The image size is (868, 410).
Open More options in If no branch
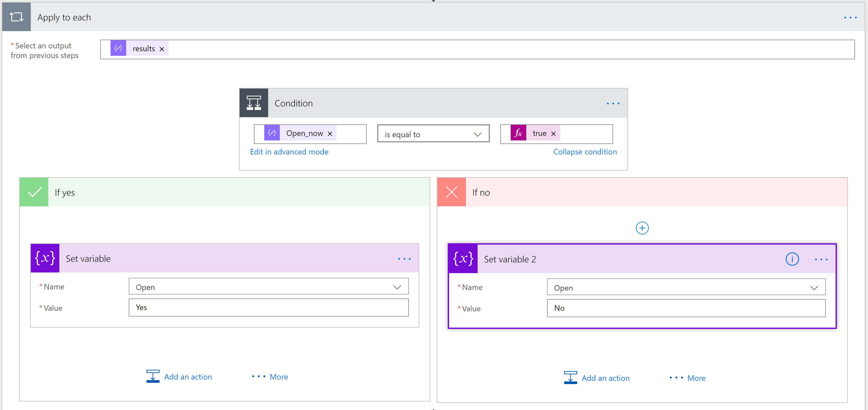pyautogui.click(x=687, y=378)
